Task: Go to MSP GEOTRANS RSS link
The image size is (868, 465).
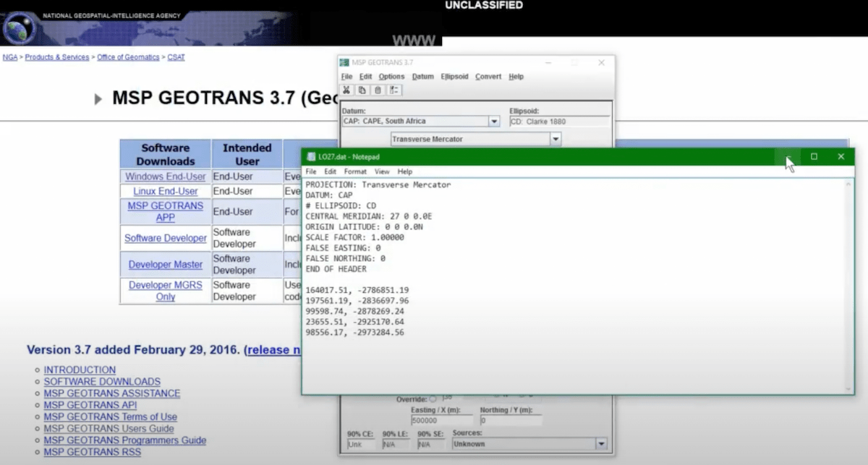Action: point(92,452)
